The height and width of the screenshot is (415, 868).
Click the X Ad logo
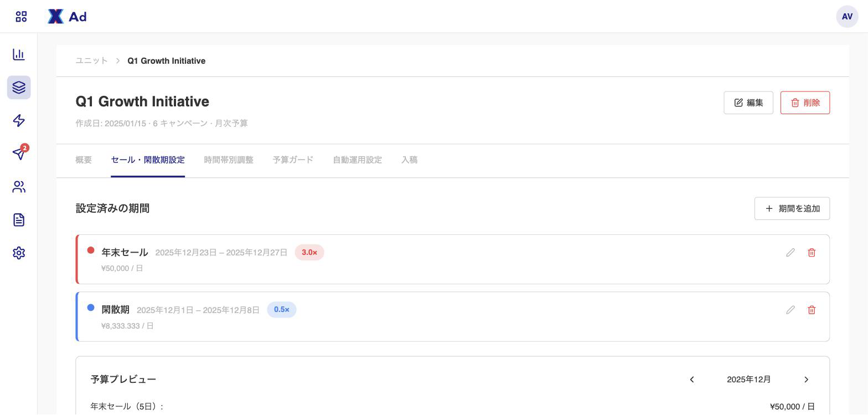pyautogui.click(x=67, y=17)
